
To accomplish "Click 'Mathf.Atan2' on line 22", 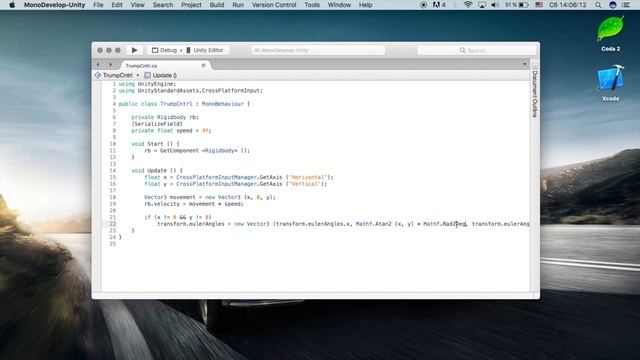I will click(373, 224).
